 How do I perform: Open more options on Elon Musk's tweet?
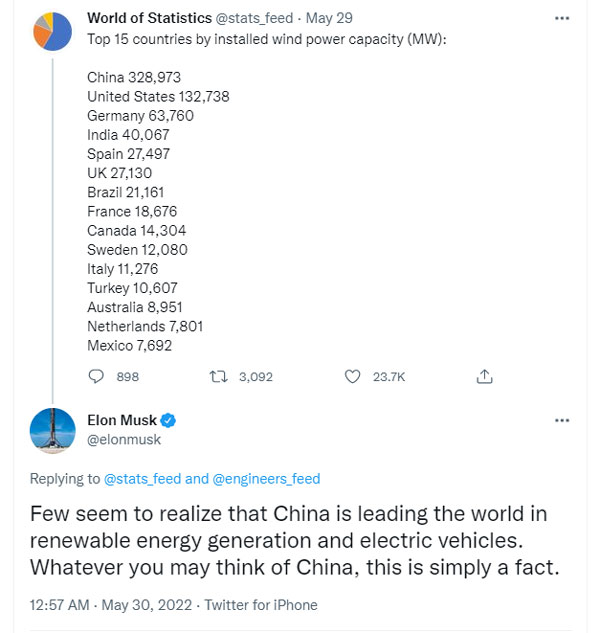(561, 421)
